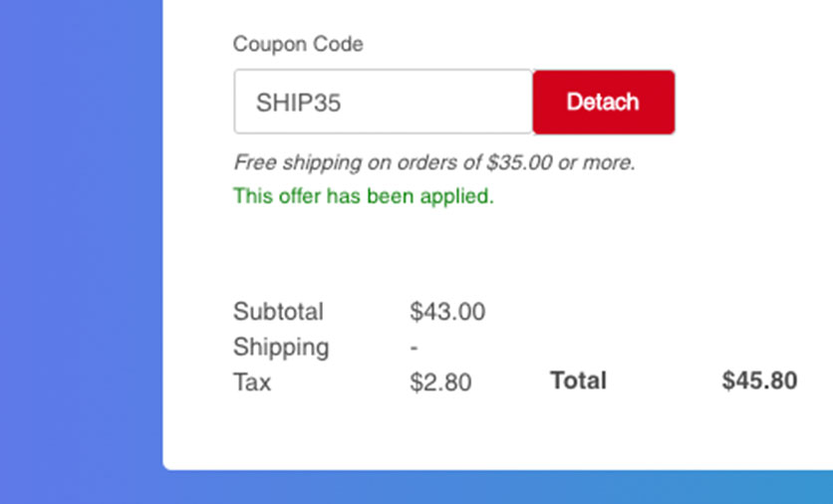Image resolution: width=833 pixels, height=504 pixels.
Task: Click the blue strip below the white card
Action: [x=498, y=488]
